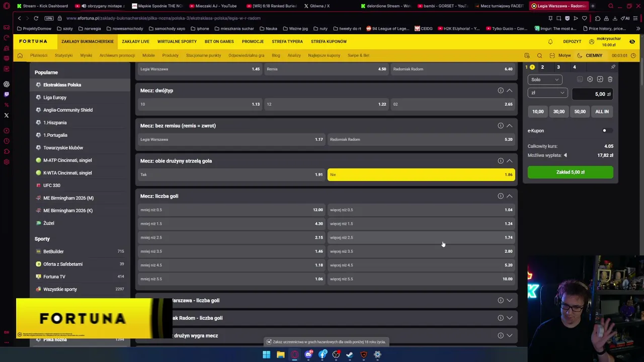Pick 'więcej niż 2.5' goals at 1.74

[421, 237]
